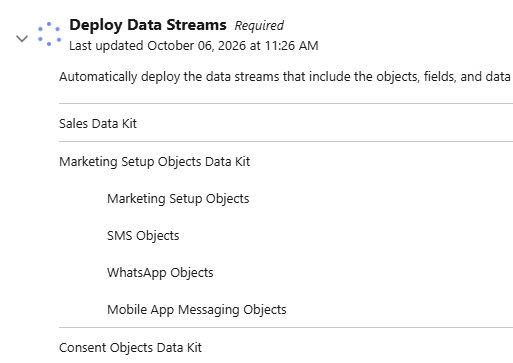
Task: Click the loading spinner status icon
Action: [x=49, y=34]
